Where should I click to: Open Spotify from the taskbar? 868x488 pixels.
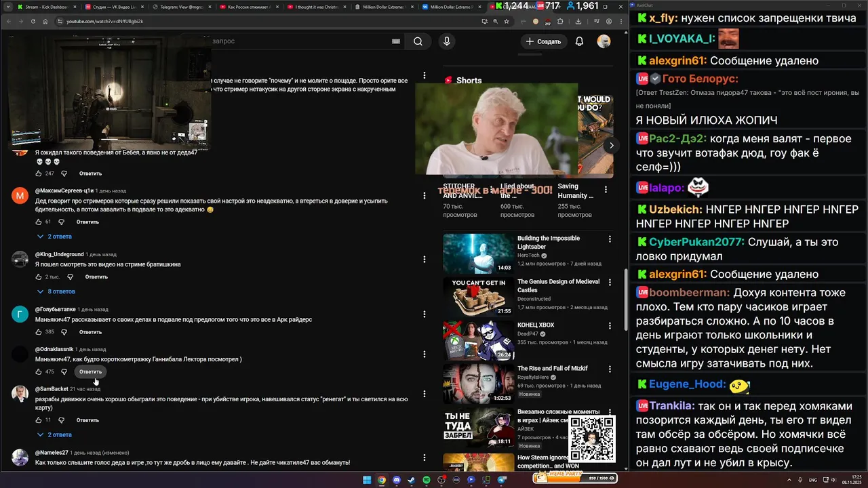[427, 480]
